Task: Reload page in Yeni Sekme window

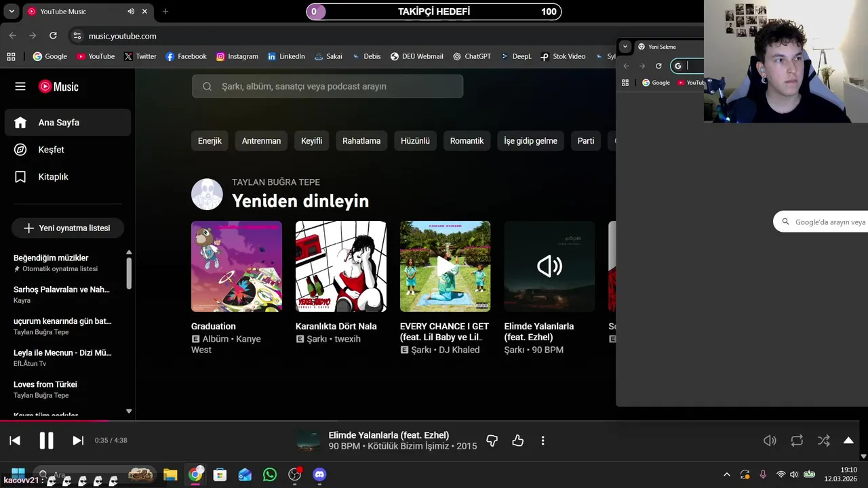Action: [658, 66]
